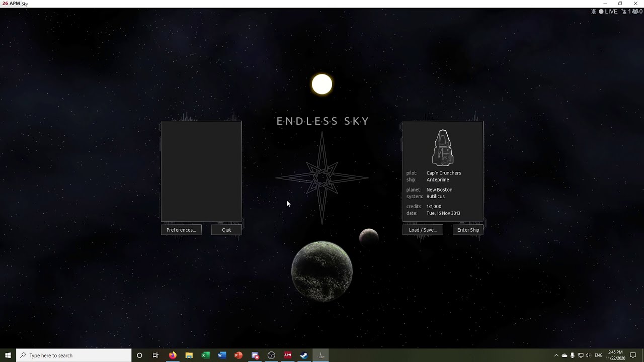Screen dimensions: 644x362
Task: Open Cortana from the taskbar
Action: click(139, 355)
